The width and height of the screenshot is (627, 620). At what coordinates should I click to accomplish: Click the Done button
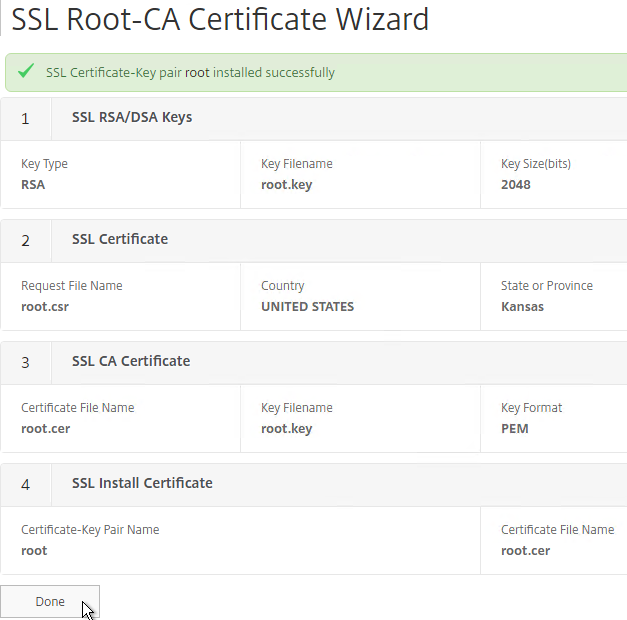point(50,602)
